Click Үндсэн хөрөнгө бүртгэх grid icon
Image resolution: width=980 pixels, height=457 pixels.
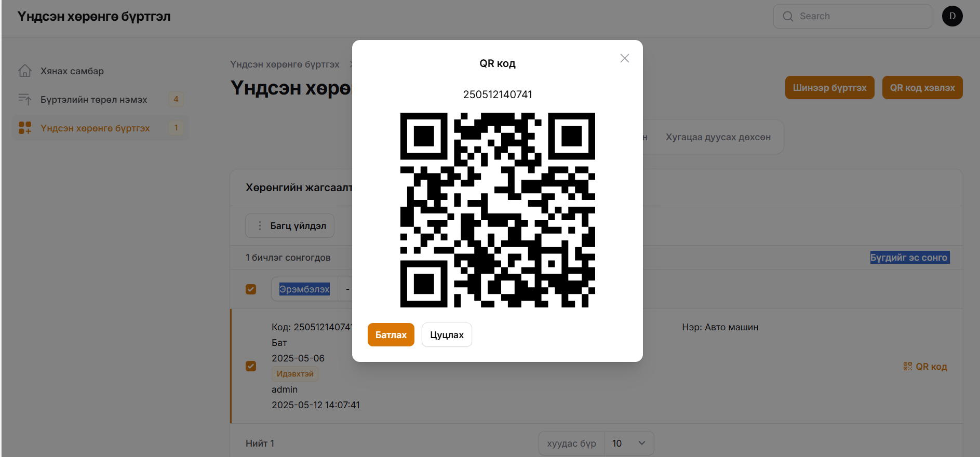25,128
